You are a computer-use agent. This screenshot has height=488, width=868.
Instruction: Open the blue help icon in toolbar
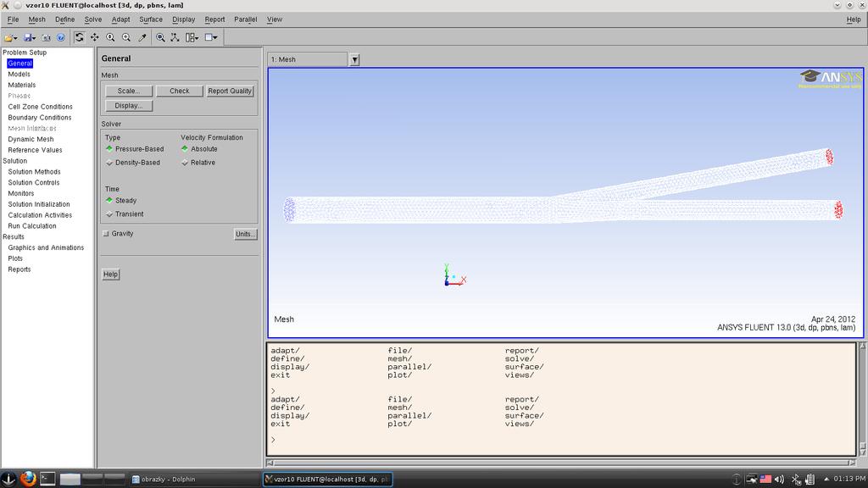tap(61, 37)
